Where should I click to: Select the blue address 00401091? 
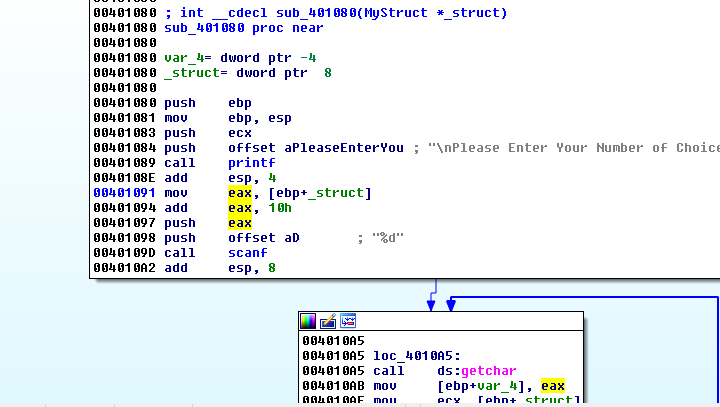pyautogui.click(x=124, y=193)
